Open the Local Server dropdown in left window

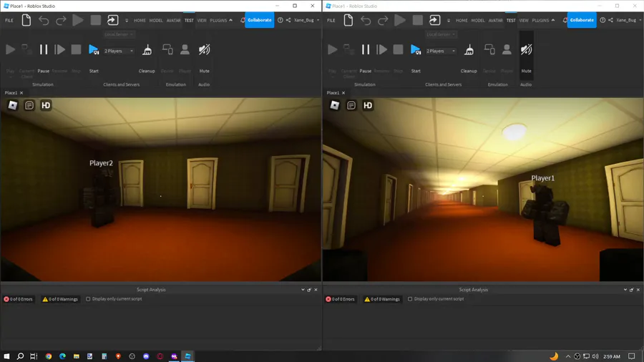coord(119,34)
